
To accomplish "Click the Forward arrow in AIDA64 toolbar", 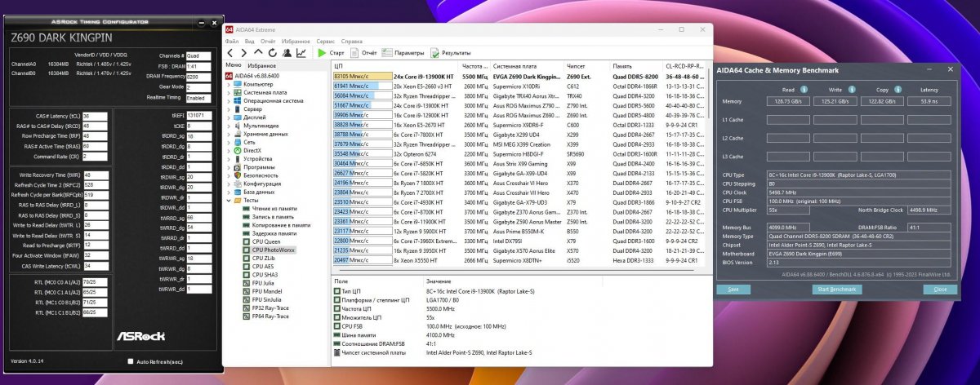I will pyautogui.click(x=245, y=53).
